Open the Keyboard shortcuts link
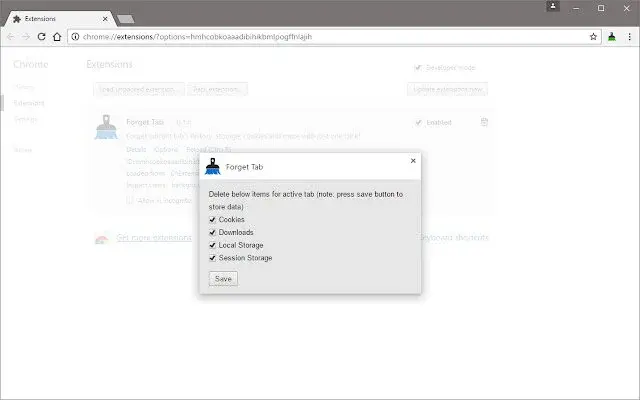 (454, 237)
